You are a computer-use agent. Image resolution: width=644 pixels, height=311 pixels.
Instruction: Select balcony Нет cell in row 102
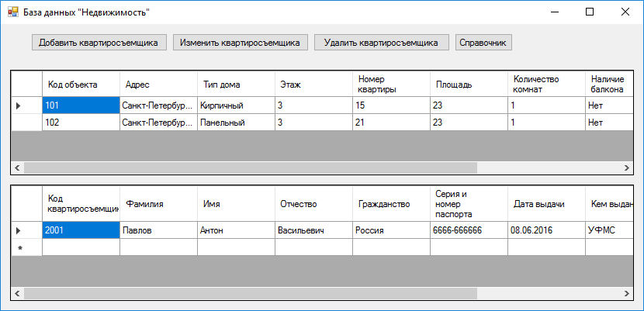coord(609,123)
